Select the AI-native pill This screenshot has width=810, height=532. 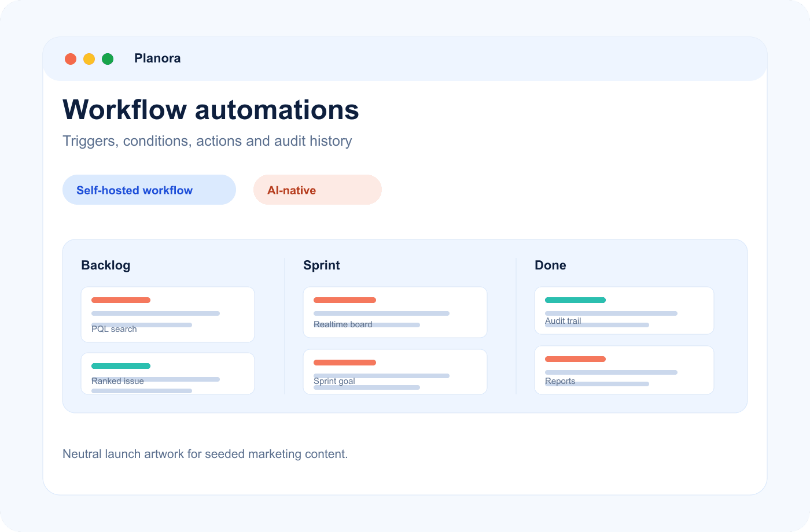click(318, 190)
